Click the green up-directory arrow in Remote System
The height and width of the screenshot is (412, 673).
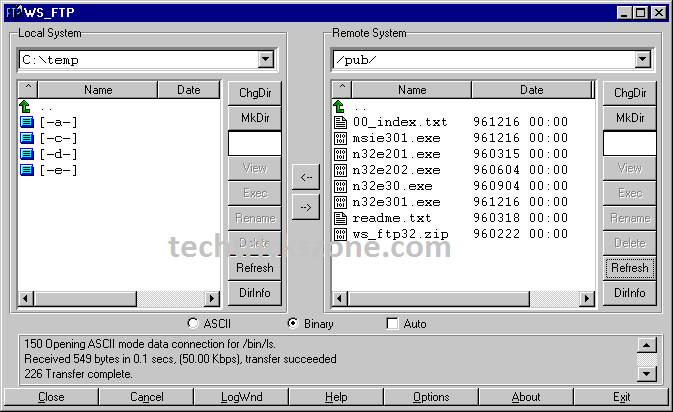340,106
